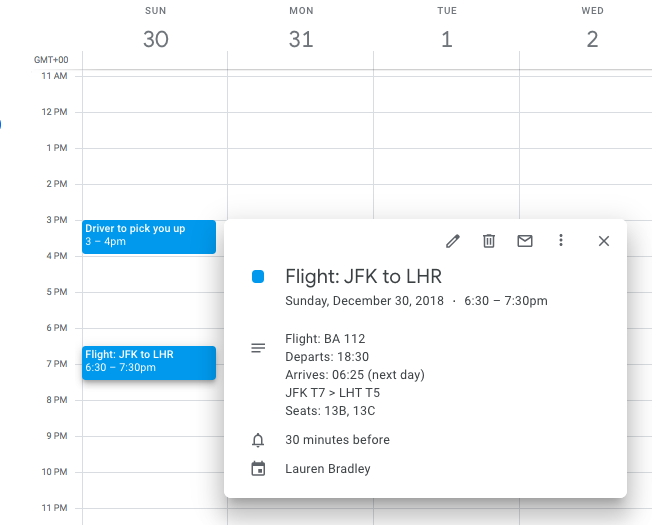Close the event details popup
The height and width of the screenshot is (525, 652).
[x=604, y=241]
